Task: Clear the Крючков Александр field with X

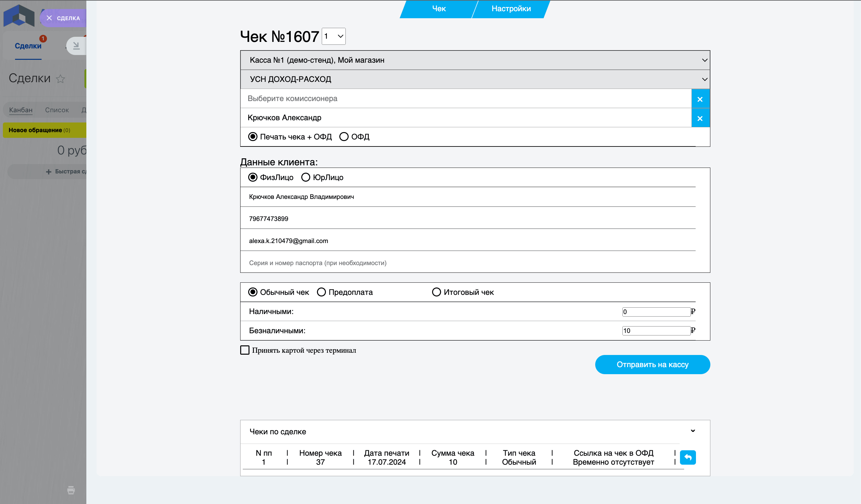Action: coord(700,118)
